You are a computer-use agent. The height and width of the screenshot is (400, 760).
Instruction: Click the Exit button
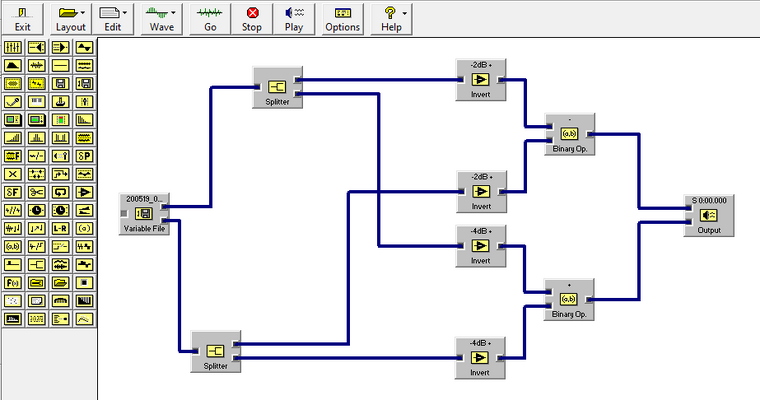[x=22, y=19]
